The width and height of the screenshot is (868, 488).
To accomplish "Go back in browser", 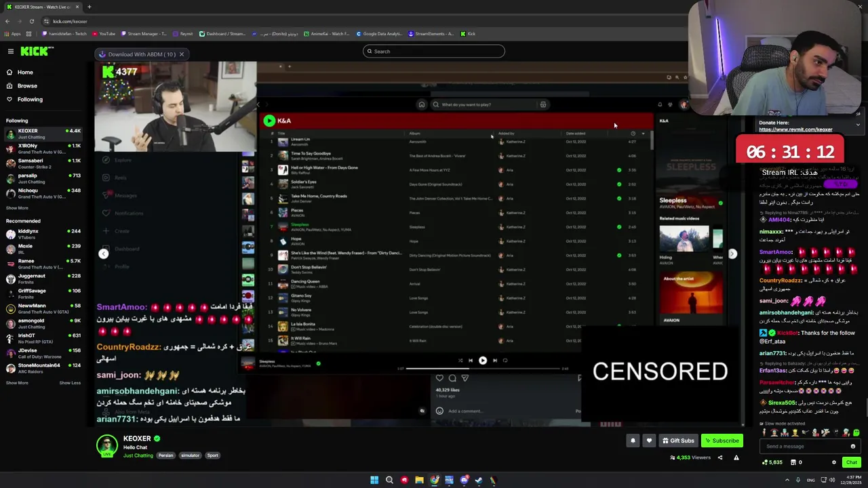I will coord(7,21).
